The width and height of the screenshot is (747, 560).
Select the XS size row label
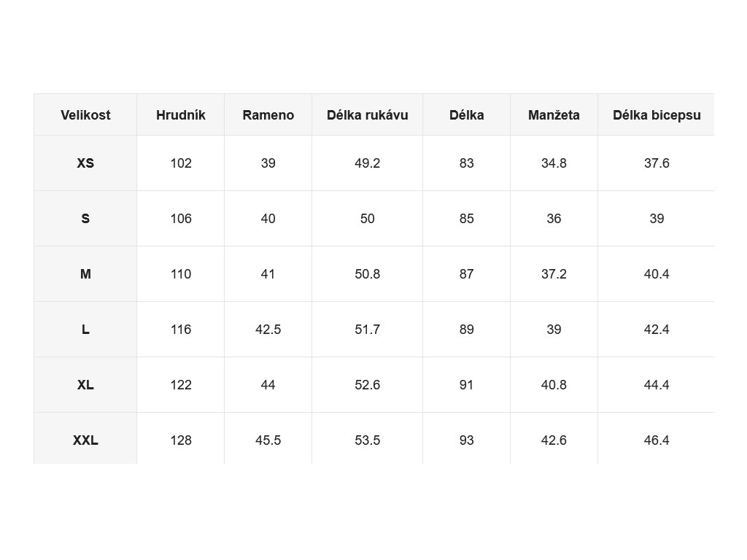tap(85, 163)
